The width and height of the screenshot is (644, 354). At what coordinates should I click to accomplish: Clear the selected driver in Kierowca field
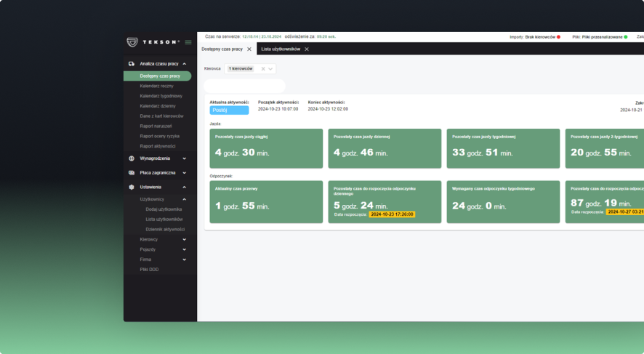pos(263,68)
